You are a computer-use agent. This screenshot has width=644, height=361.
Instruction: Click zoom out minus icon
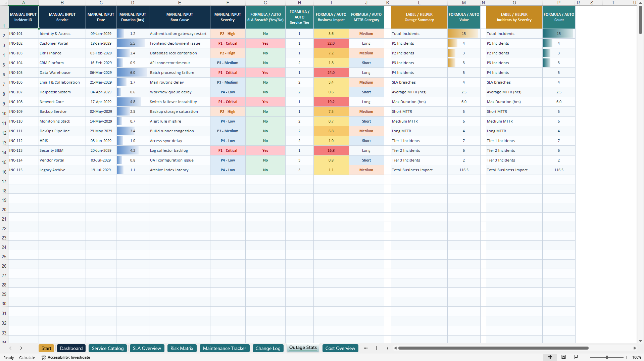point(587,357)
